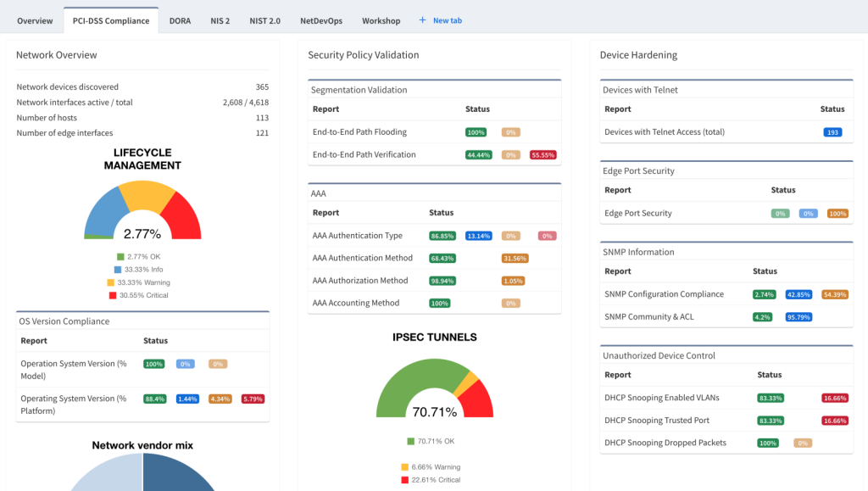
Task: Click the green 2.77% OK legend swatch
Action: 120,257
